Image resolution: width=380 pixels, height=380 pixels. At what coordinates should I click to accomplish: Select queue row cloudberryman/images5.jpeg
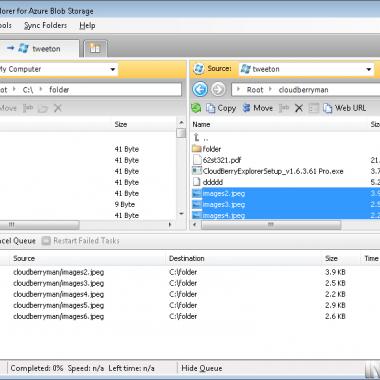[x=59, y=305]
